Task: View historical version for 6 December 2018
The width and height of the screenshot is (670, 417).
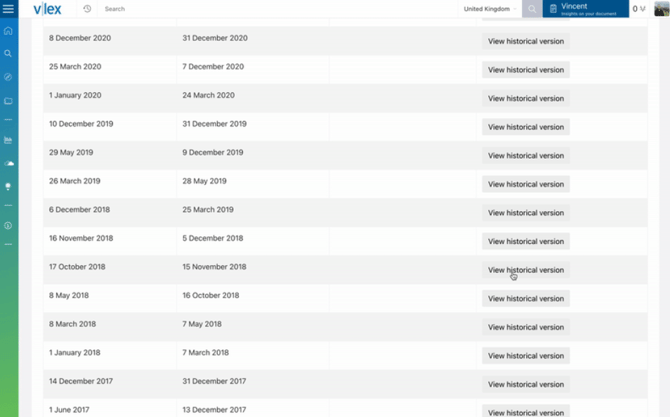Action: click(526, 213)
